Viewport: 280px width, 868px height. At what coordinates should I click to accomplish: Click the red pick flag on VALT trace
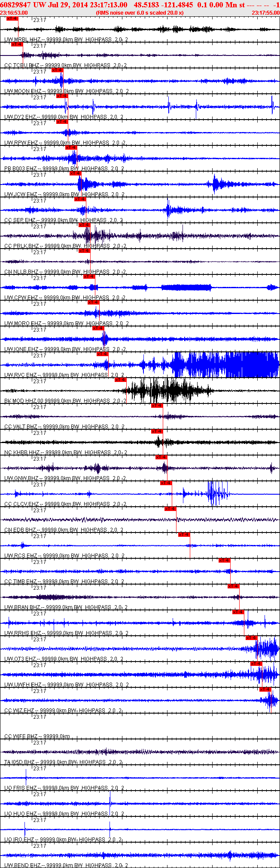[157, 406]
